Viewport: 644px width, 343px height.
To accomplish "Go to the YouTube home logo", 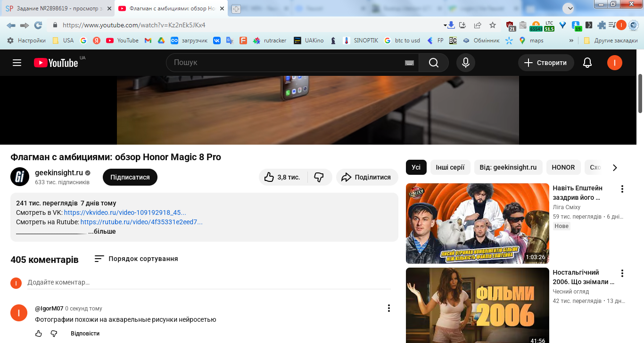I will pos(56,63).
